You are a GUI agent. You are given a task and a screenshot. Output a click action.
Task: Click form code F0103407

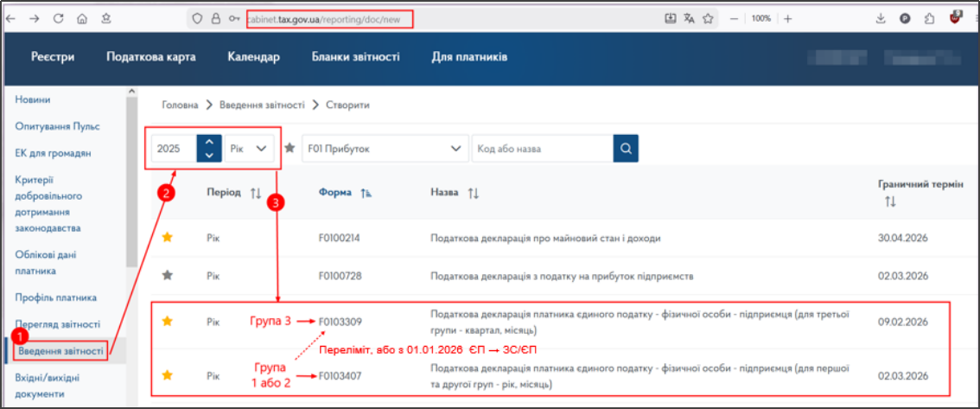click(x=340, y=376)
